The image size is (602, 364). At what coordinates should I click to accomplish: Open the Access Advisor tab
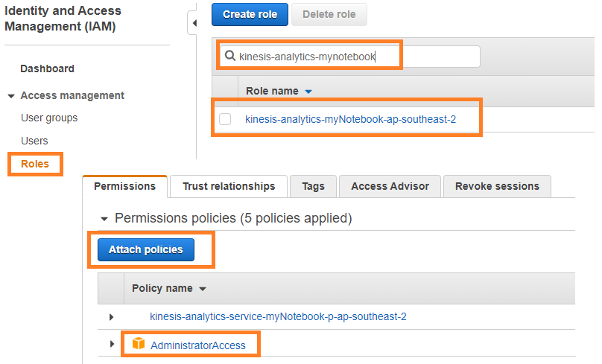(390, 186)
